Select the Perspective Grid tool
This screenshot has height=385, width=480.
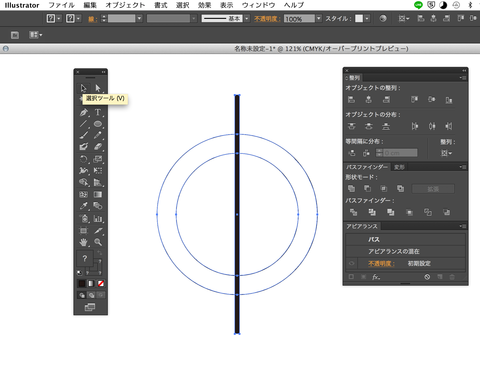(x=98, y=182)
